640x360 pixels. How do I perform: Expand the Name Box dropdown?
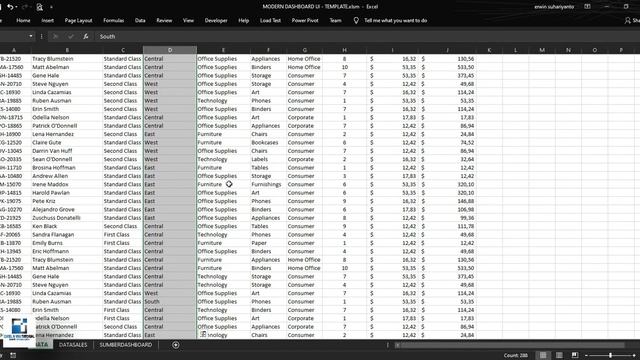(31, 36)
